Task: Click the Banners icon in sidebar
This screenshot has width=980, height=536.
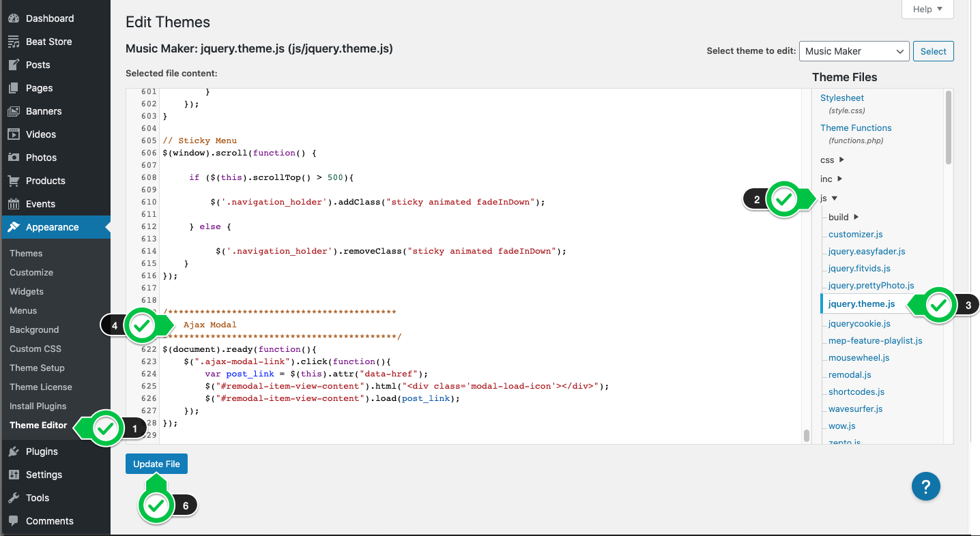Action: [14, 111]
